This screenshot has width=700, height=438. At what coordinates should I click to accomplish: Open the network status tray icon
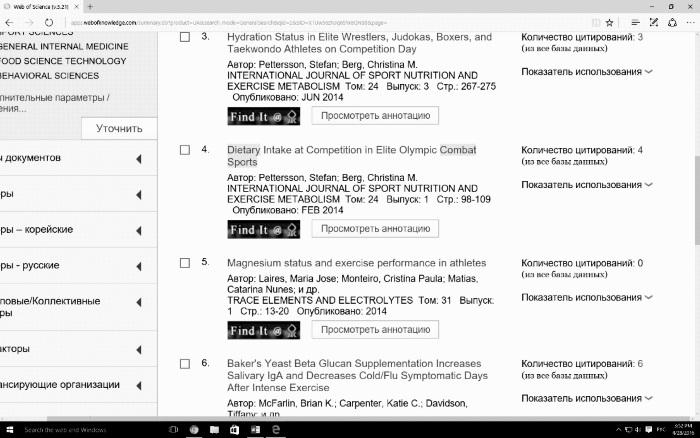[x=629, y=430]
